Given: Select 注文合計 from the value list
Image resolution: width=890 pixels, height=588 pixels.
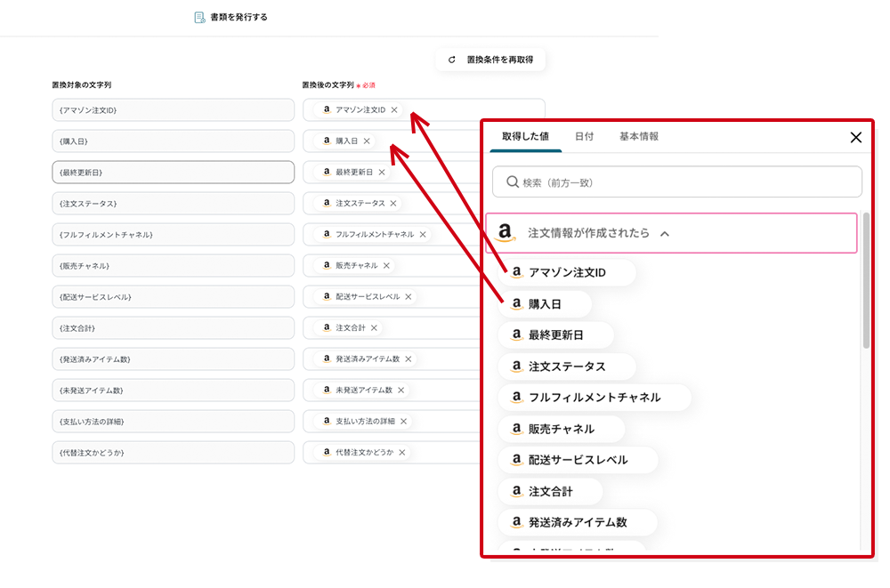Looking at the screenshot, I should click(x=550, y=492).
